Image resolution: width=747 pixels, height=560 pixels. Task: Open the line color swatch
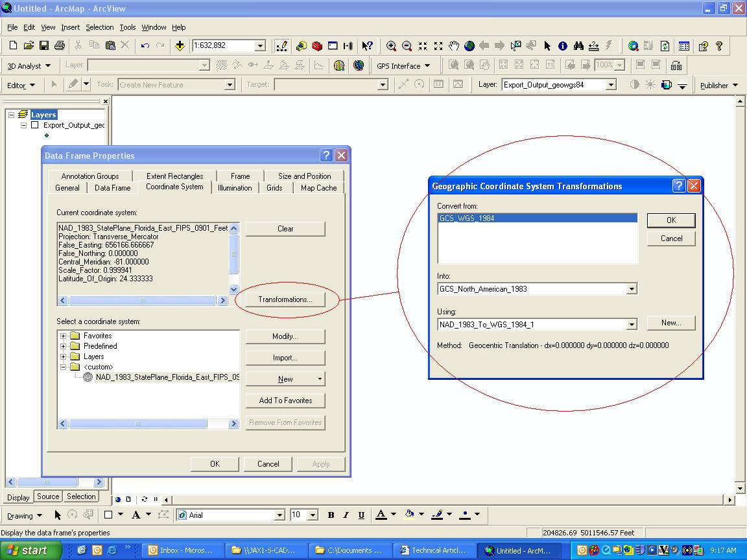[437, 515]
